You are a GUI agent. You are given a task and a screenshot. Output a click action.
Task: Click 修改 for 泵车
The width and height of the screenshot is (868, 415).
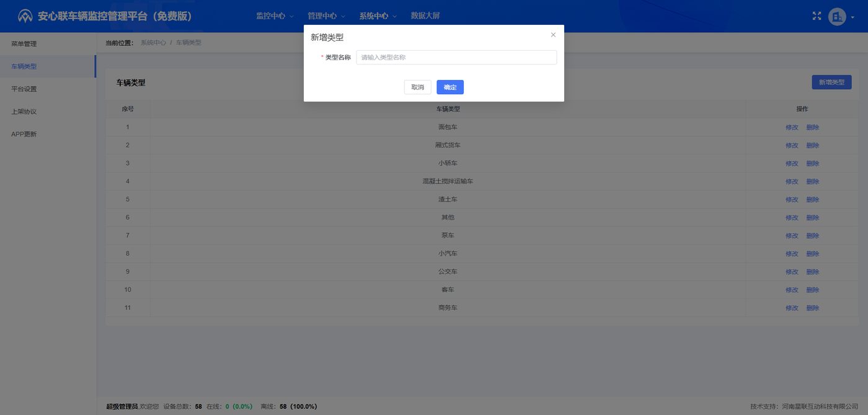pyautogui.click(x=792, y=235)
